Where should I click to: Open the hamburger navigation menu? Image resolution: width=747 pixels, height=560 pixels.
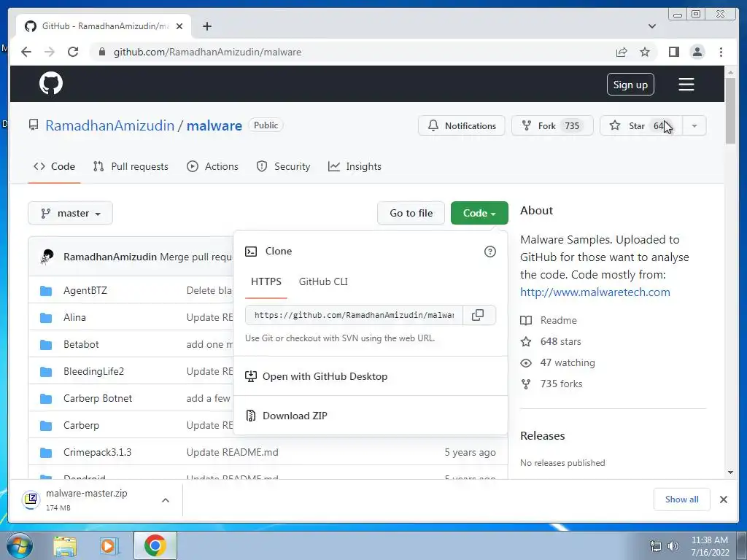click(x=686, y=85)
